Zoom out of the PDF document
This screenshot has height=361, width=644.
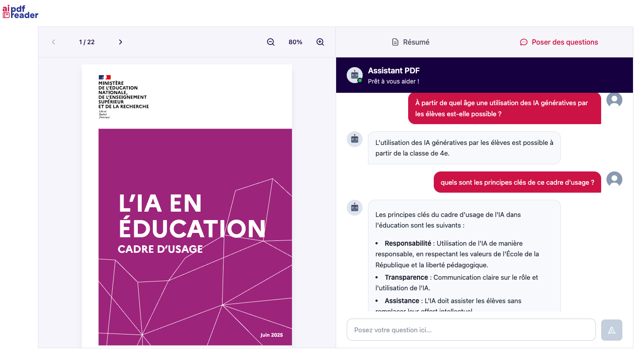coord(271,42)
